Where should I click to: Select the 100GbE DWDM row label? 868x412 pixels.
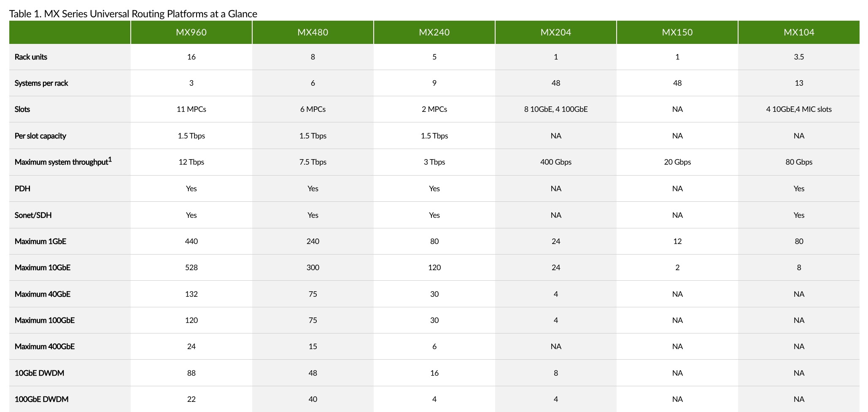41,399
